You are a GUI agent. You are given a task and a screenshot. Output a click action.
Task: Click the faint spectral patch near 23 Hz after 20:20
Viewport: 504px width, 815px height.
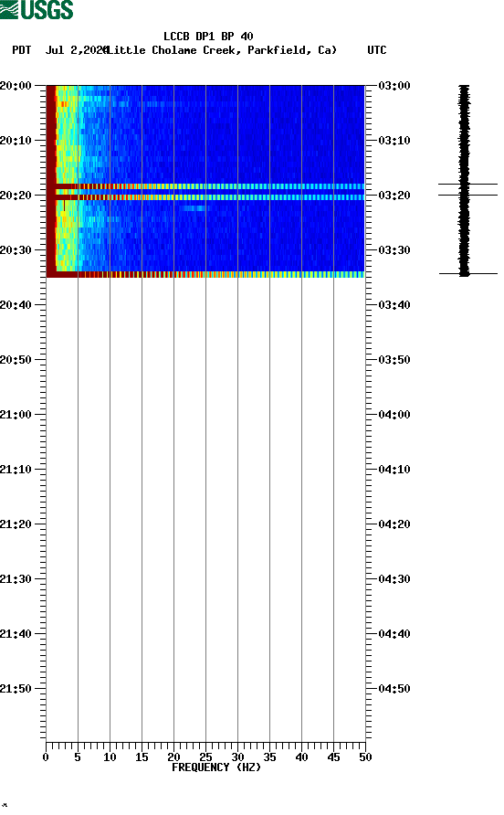point(194,208)
